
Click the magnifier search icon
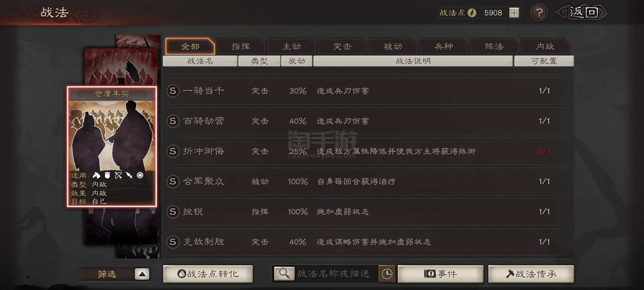[x=284, y=274]
